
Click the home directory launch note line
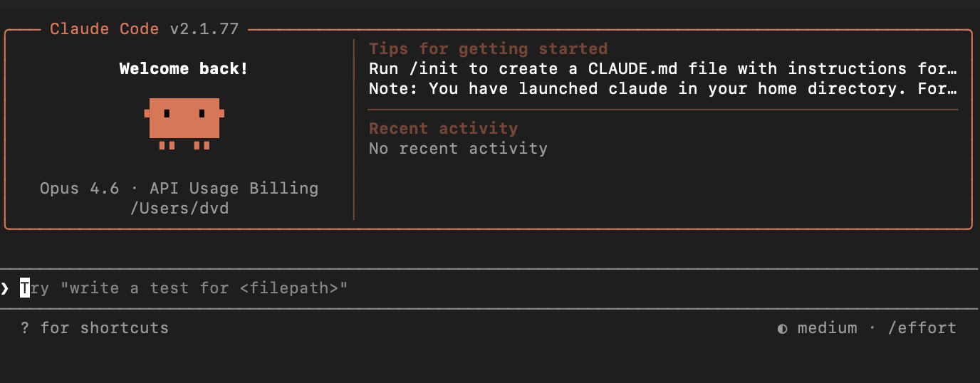[x=662, y=89]
